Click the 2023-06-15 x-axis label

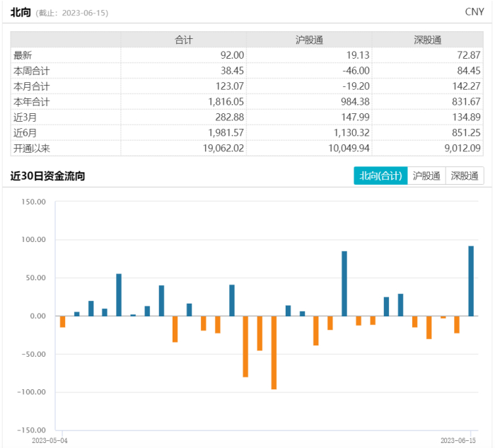(458, 440)
